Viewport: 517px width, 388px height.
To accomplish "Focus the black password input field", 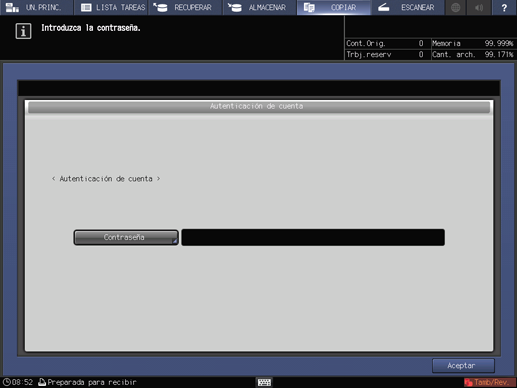I will pos(313,237).
